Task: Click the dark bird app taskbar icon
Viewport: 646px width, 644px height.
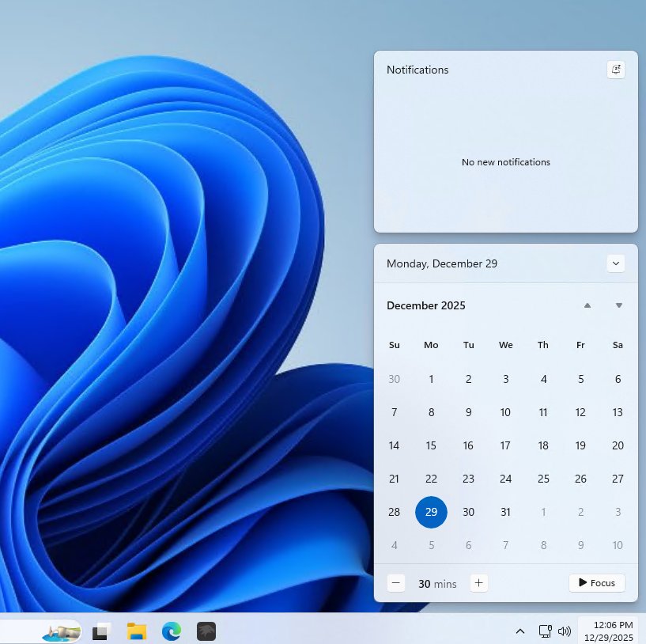Action: (206, 631)
